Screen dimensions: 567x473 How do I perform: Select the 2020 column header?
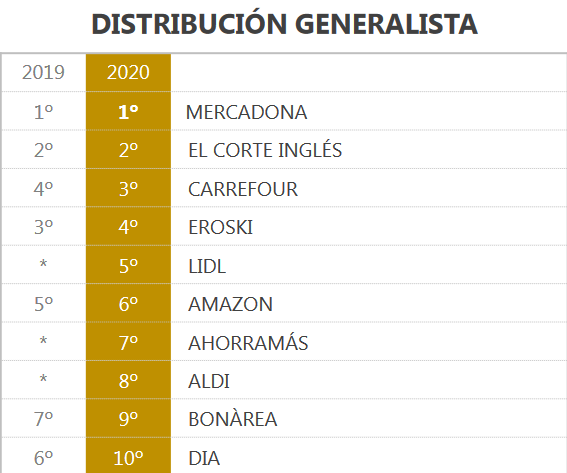click(x=128, y=72)
